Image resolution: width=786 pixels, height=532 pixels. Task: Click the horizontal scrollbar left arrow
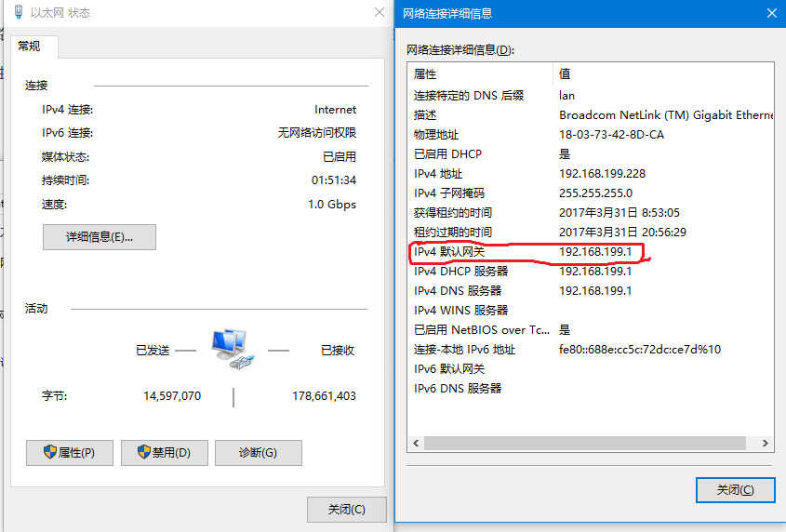(416, 444)
